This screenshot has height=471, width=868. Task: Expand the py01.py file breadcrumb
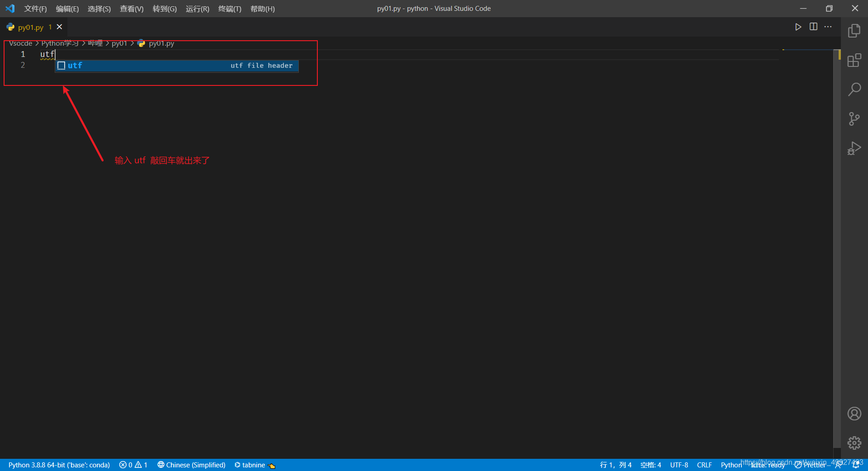[x=156, y=43]
